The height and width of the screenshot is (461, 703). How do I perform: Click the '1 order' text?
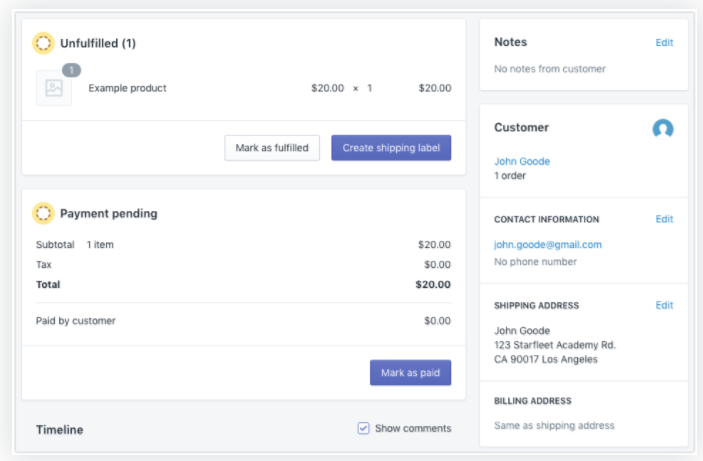tap(510, 176)
